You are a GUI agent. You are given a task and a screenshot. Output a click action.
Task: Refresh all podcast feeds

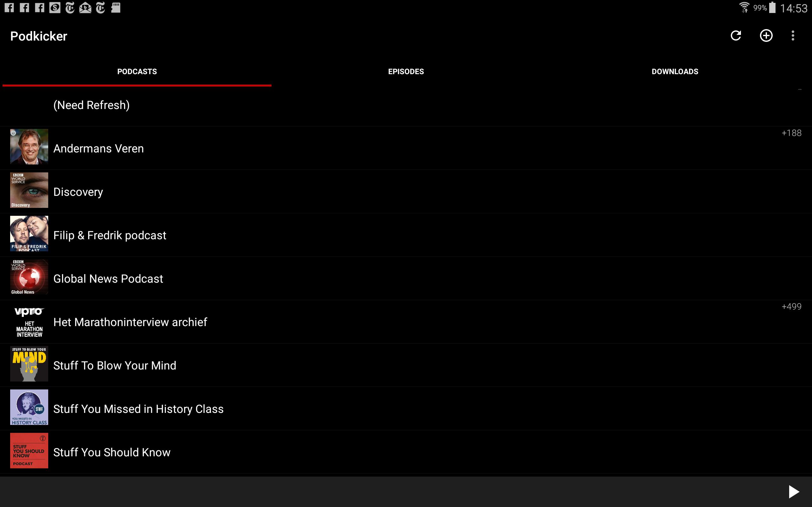coord(736,35)
